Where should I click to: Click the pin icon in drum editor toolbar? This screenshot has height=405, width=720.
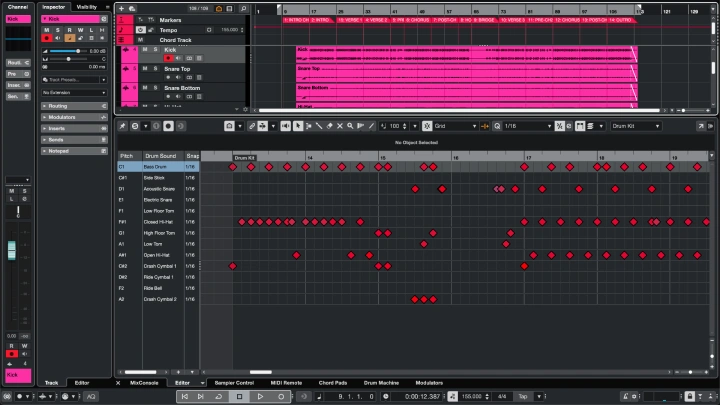tap(123, 126)
